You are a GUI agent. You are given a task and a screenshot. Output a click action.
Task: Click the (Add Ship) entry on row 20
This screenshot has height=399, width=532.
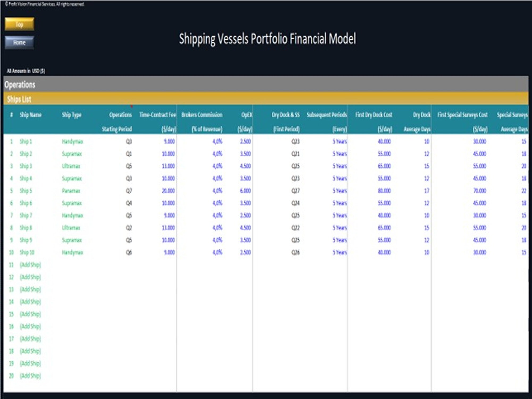tap(30, 376)
